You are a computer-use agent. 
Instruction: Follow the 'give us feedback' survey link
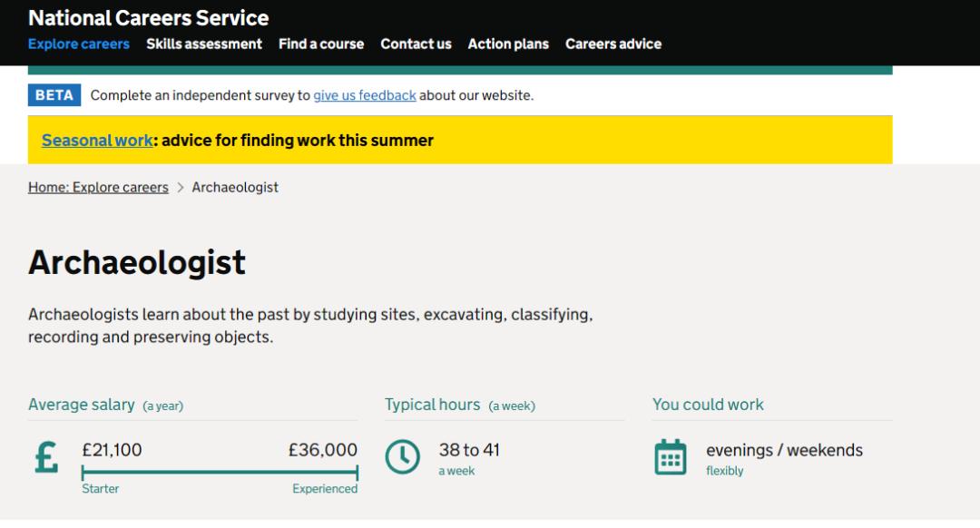coord(365,95)
